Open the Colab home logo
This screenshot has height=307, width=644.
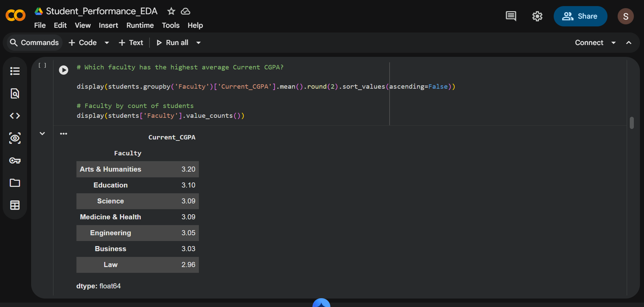16,16
